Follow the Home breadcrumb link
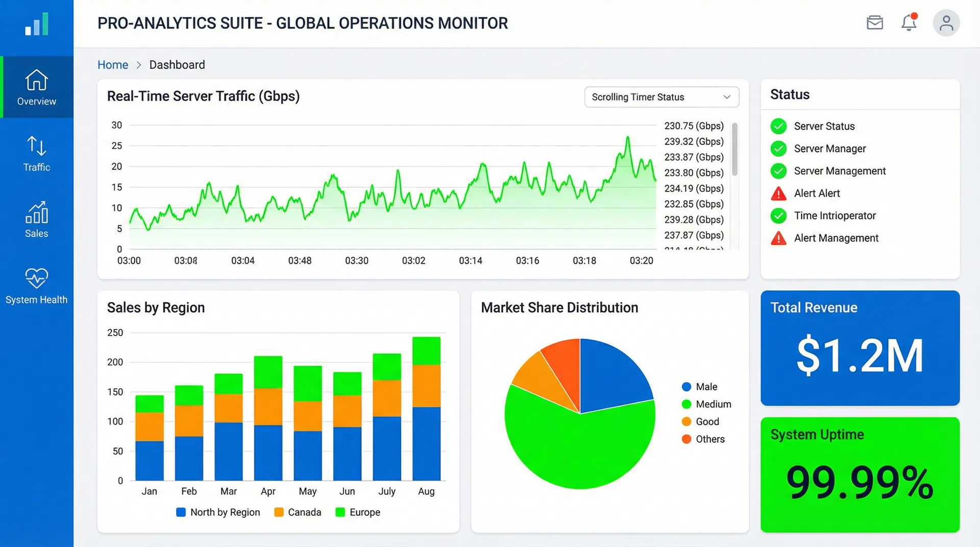 113,65
